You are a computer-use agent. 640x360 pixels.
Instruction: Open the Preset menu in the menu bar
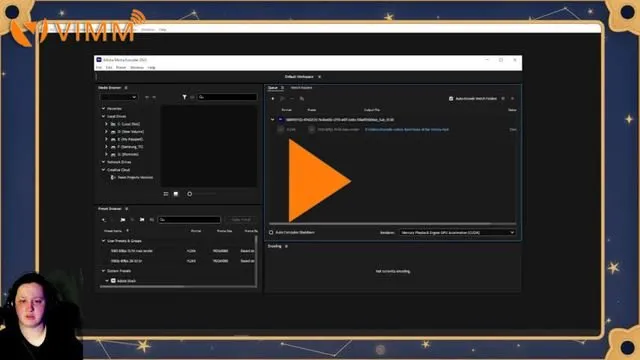pos(121,67)
